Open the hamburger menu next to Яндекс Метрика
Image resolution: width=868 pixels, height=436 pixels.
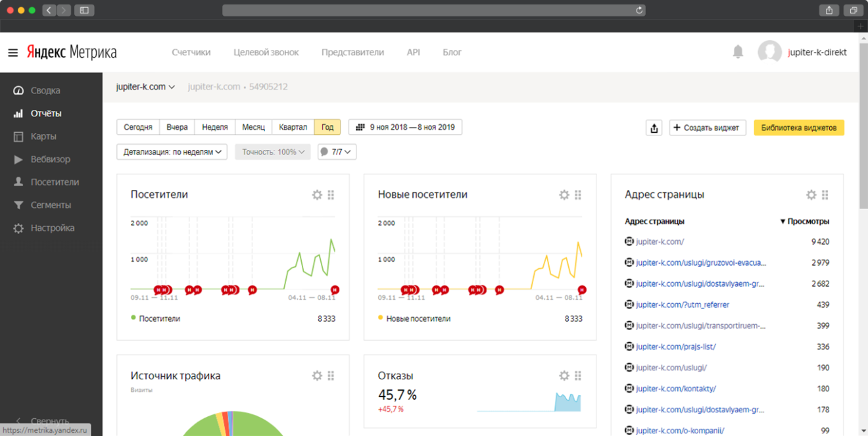pos(12,53)
